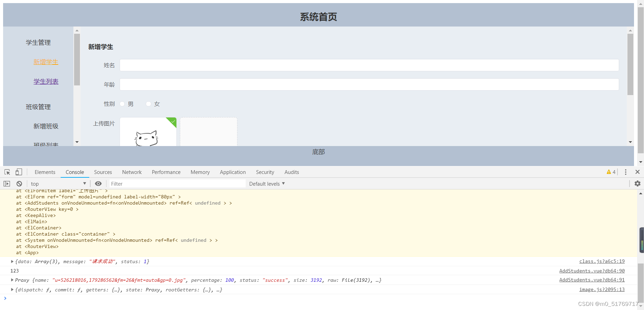Screen dimensions: 644x310
Task: Expand the Proxy object log entry
Action: (x=12, y=280)
